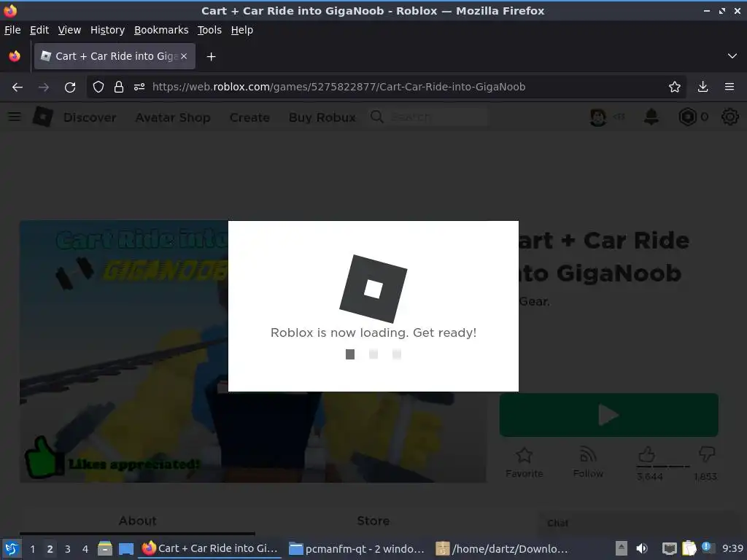Open the update notifier tray icon
The width and height of the screenshot is (747, 560).
pos(708,548)
